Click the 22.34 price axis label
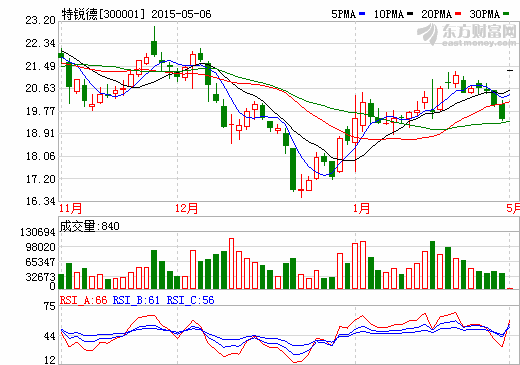The height and width of the screenshot is (365, 520). point(40,43)
